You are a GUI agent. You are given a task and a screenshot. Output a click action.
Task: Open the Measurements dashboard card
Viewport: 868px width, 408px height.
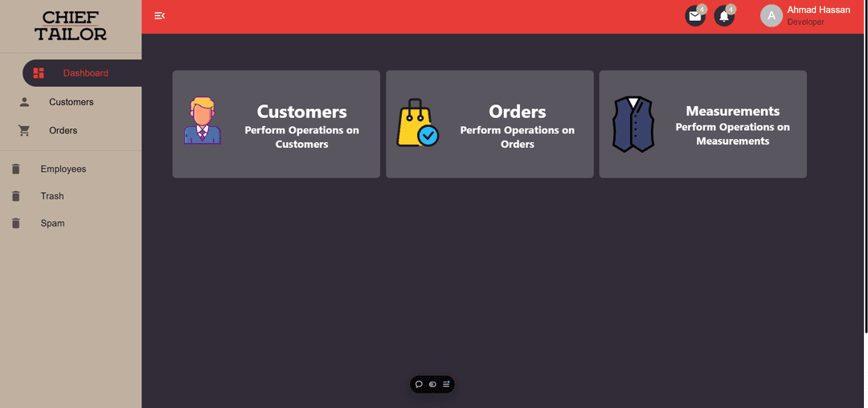pos(702,124)
